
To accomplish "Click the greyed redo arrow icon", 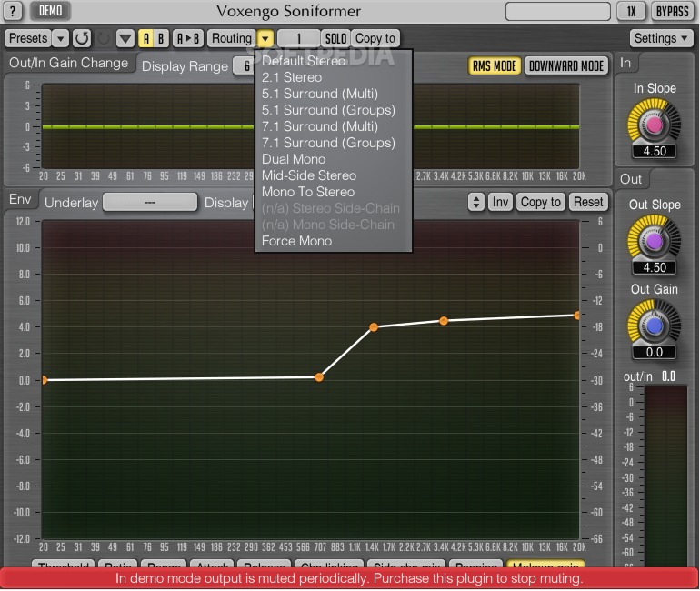I will [104, 38].
